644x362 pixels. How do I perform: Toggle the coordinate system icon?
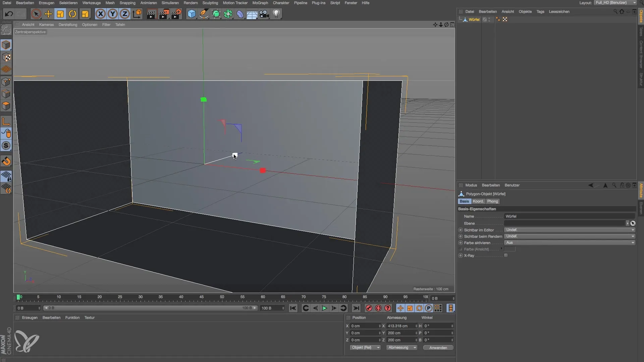(x=137, y=14)
